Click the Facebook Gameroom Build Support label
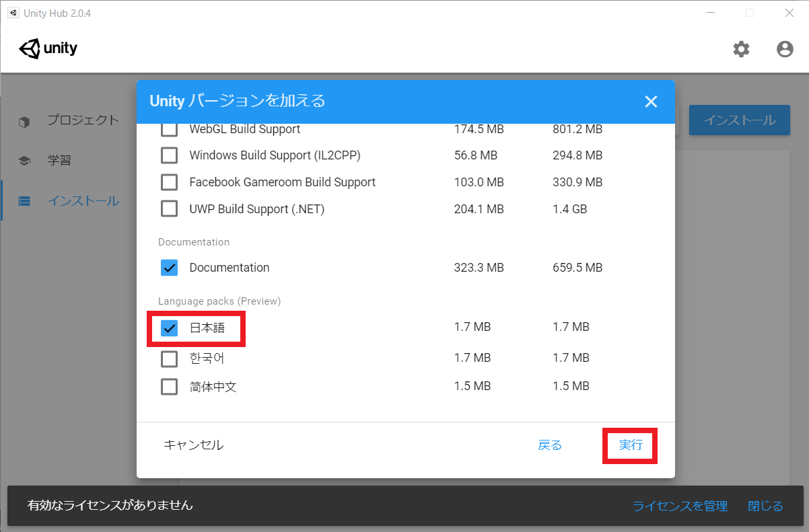The width and height of the screenshot is (809, 532). pos(283,182)
